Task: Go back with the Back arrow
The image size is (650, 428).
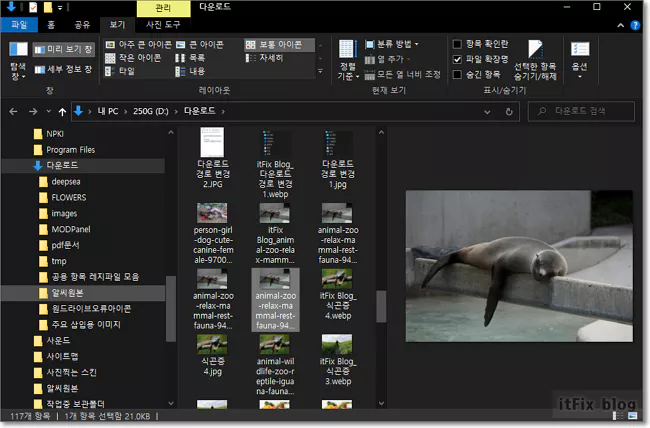Action: coord(13,112)
